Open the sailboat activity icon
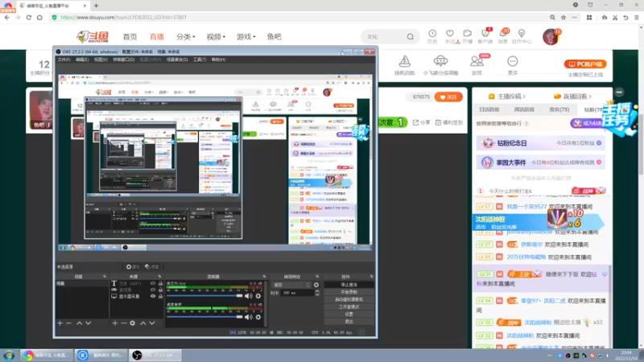 click(x=405, y=62)
